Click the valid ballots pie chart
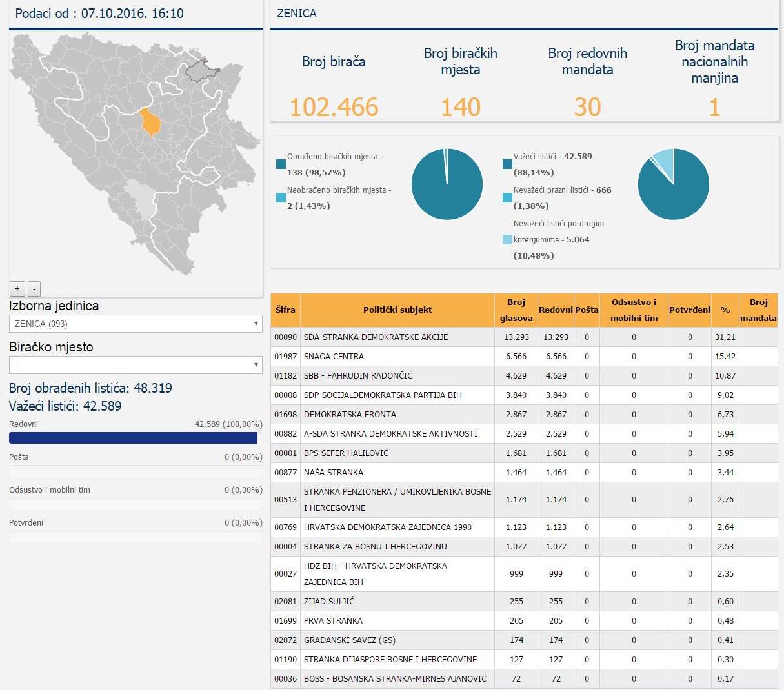The image size is (784, 690). tap(673, 184)
